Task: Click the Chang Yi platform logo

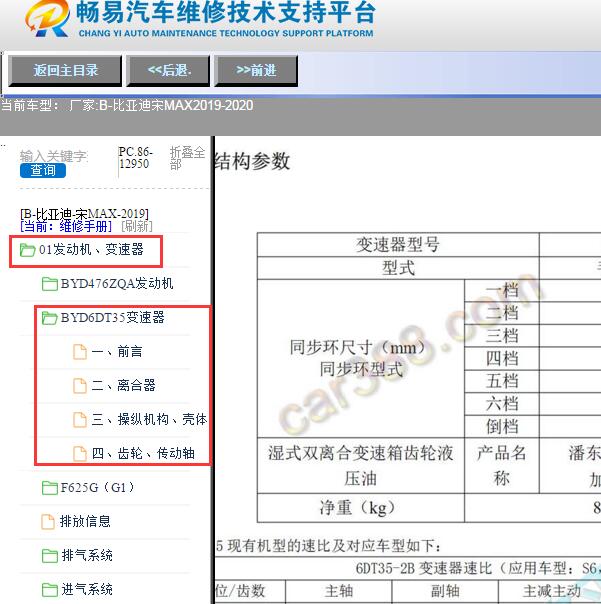Action: (x=48, y=18)
